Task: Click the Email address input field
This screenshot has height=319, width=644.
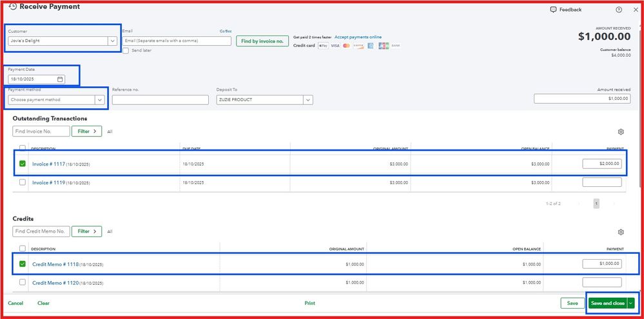Action: pos(177,41)
